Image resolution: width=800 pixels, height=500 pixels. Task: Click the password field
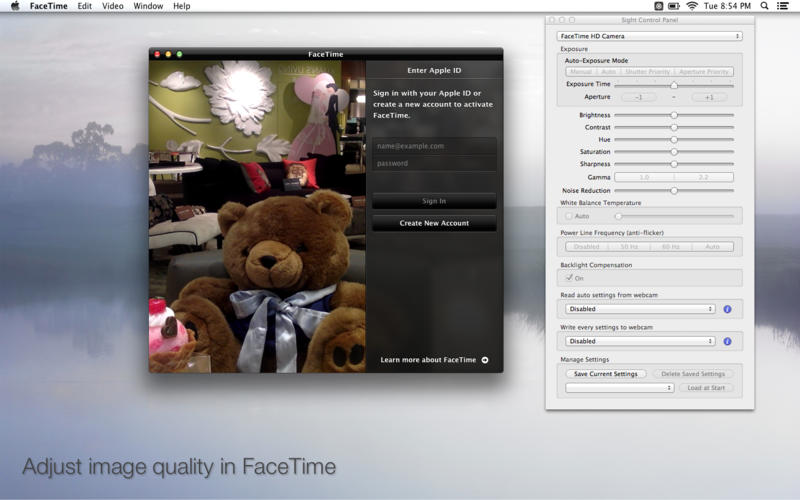434,163
